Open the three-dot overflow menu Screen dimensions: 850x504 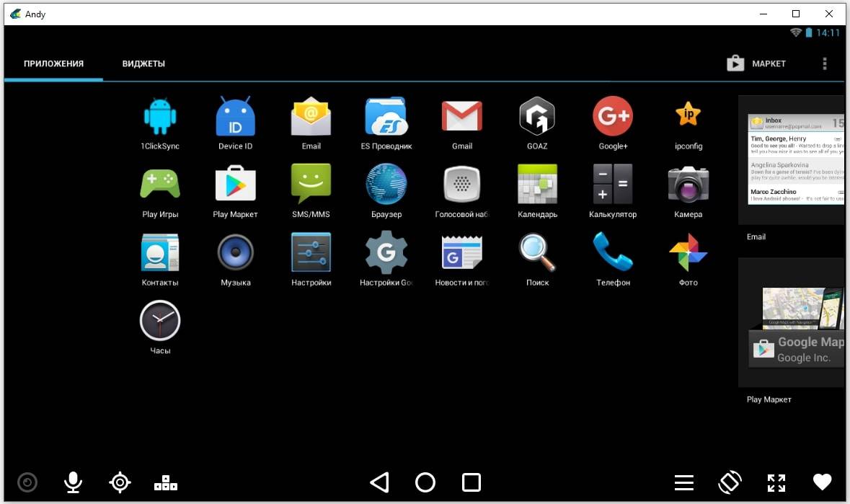pyautogui.click(x=825, y=64)
